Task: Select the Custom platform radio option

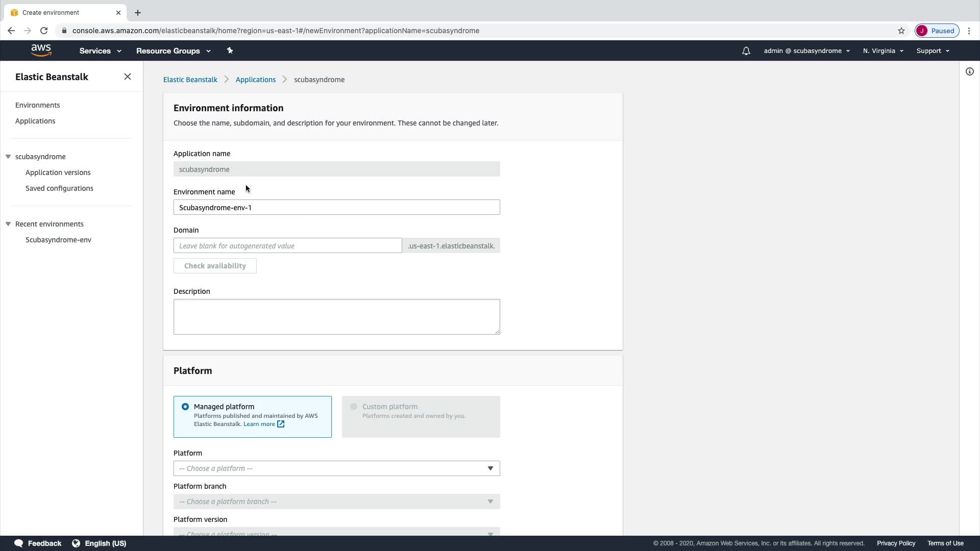Action: pos(354,407)
